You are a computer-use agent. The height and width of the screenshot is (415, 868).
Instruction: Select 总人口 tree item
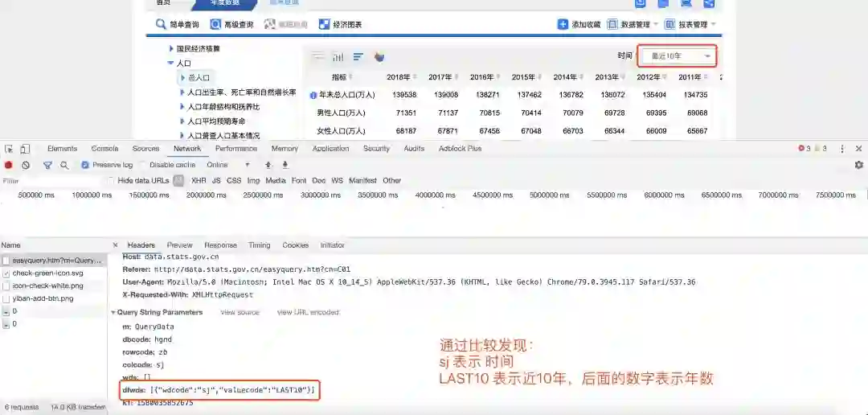click(199, 78)
